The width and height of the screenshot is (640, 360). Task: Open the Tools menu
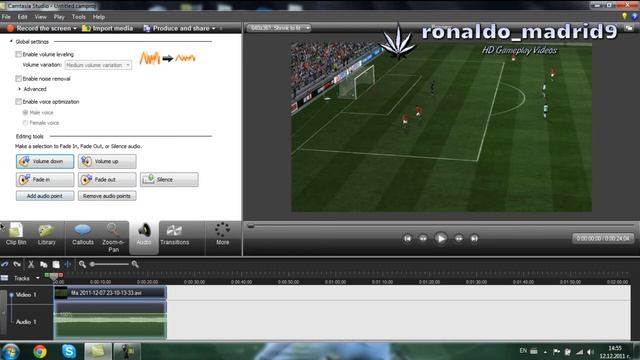point(78,17)
